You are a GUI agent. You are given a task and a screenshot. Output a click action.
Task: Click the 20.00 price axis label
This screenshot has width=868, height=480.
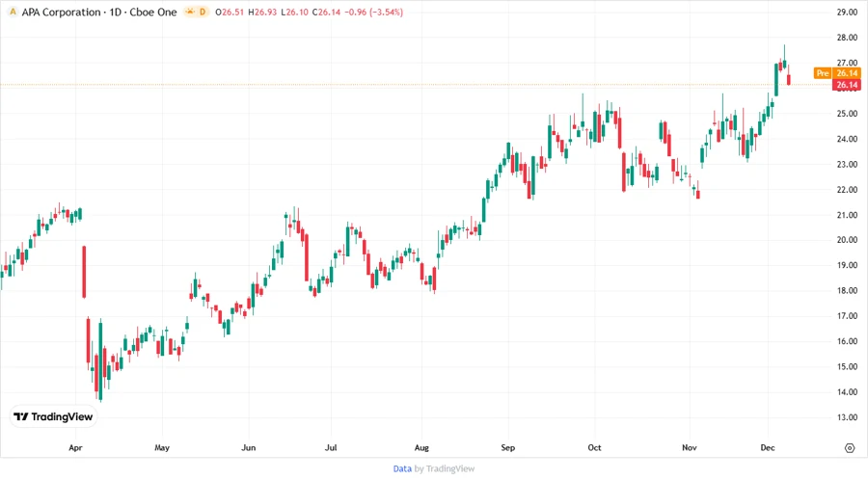tap(847, 240)
